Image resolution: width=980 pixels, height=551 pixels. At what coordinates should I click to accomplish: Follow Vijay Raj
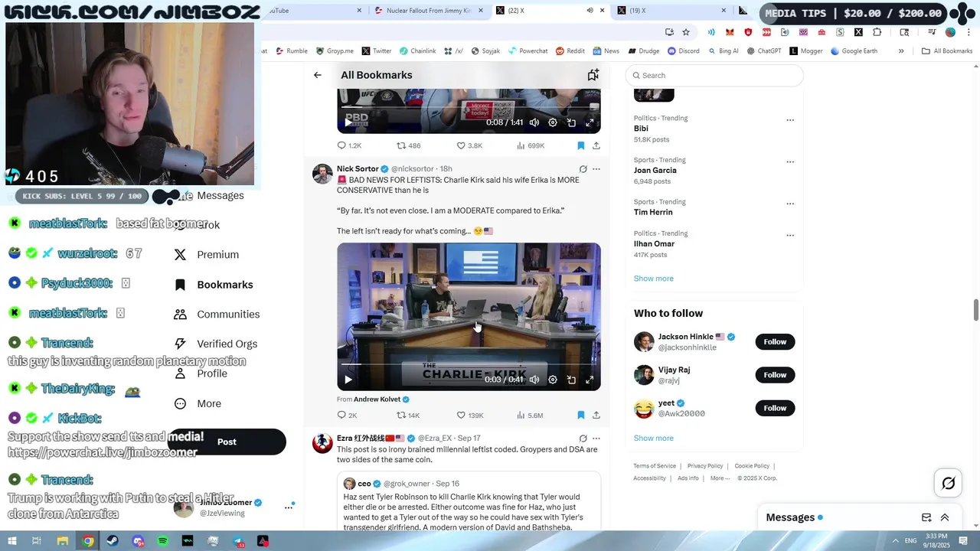[775, 375]
